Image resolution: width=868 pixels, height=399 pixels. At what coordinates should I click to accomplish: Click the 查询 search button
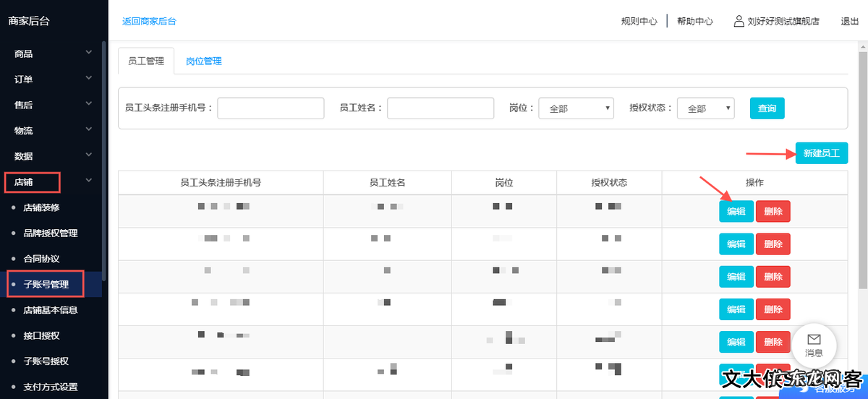tap(767, 108)
